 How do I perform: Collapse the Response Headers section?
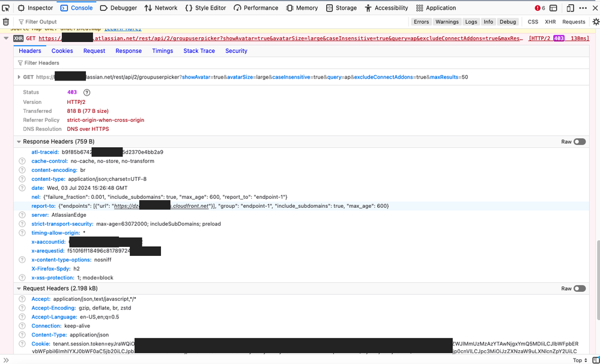point(19,141)
